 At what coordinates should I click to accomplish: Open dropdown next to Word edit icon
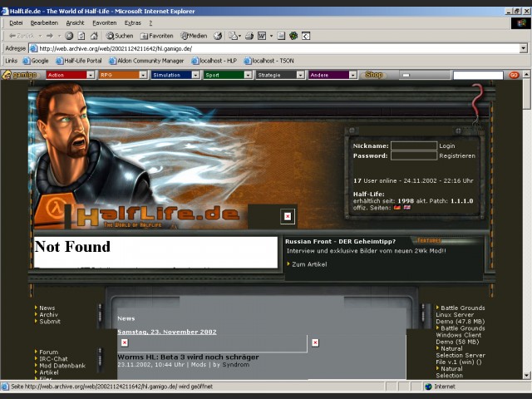[x=271, y=36]
